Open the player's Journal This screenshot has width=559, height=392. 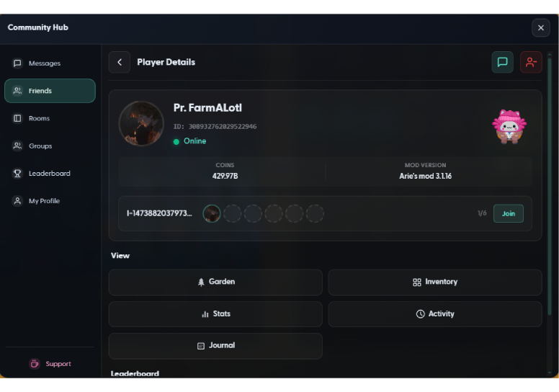pyautogui.click(x=215, y=346)
